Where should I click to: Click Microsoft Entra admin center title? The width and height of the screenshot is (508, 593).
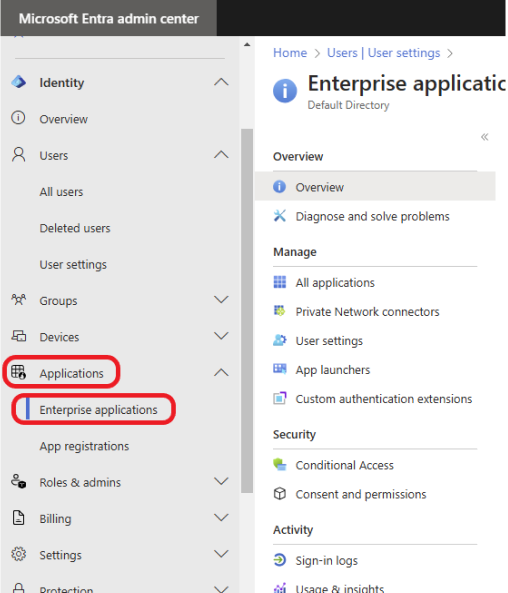[109, 19]
